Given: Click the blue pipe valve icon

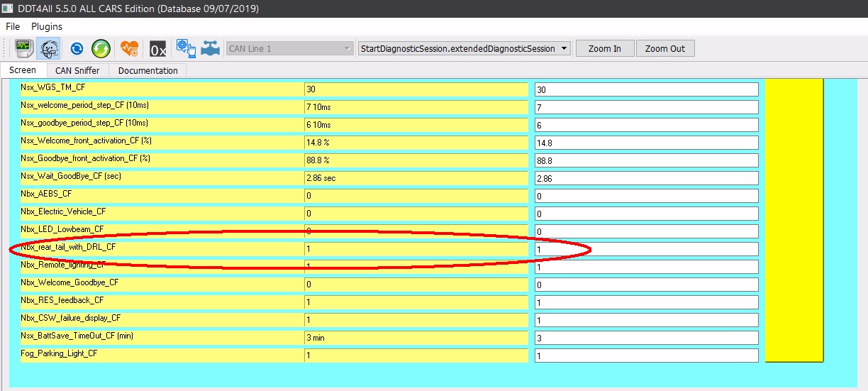Looking at the screenshot, I should coord(210,49).
